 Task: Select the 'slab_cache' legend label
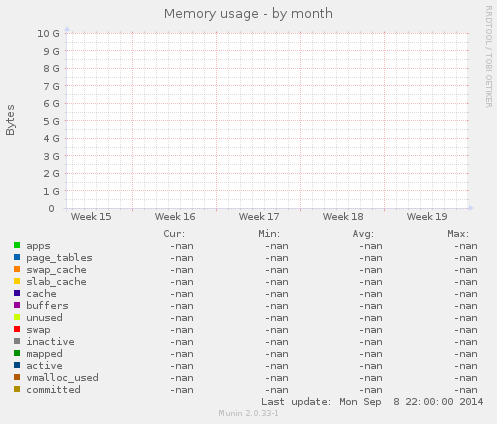point(56,282)
